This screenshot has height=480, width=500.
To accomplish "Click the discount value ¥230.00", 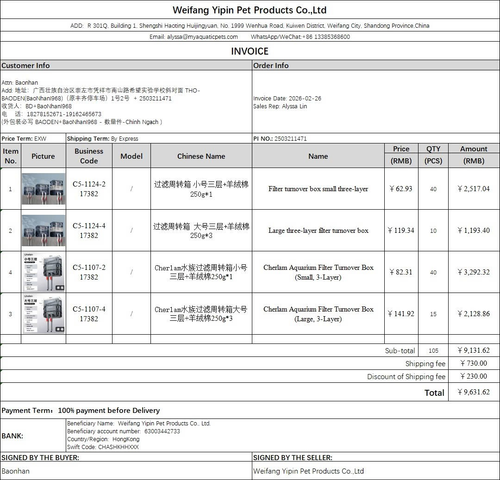I will click(x=474, y=376).
